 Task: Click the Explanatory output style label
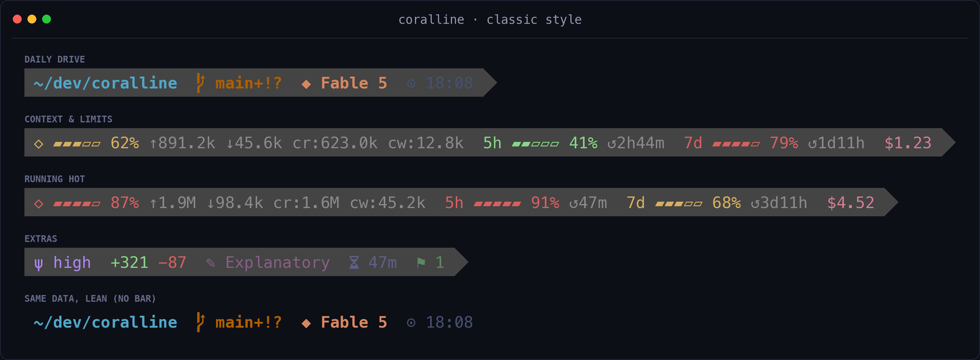click(278, 262)
